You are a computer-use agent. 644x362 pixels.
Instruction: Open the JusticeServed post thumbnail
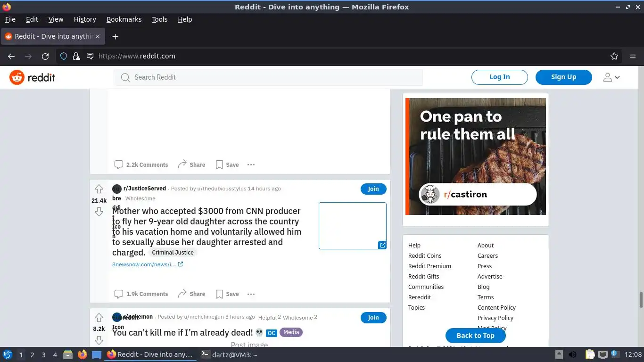pos(353,226)
